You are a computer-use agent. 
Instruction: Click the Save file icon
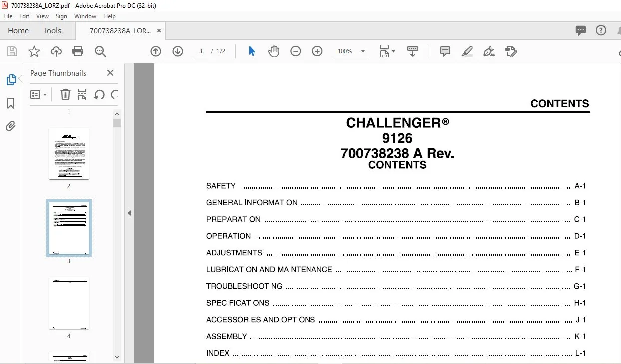[x=12, y=51]
